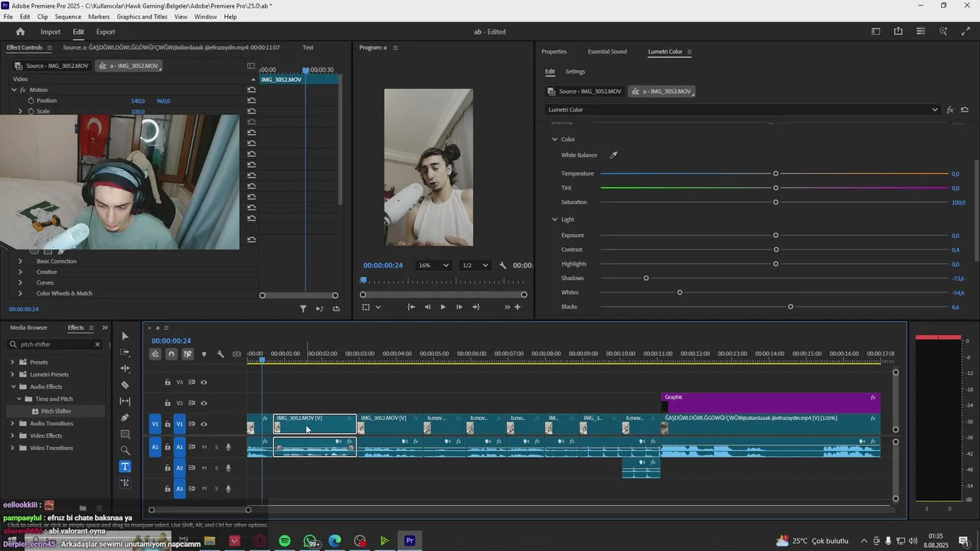
Task: Open timeline display settings wrench
Action: [x=220, y=354]
